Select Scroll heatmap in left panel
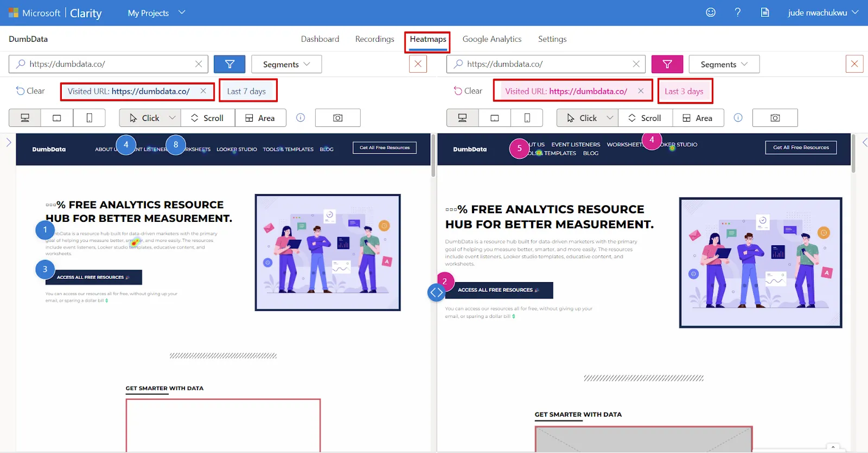 click(207, 118)
